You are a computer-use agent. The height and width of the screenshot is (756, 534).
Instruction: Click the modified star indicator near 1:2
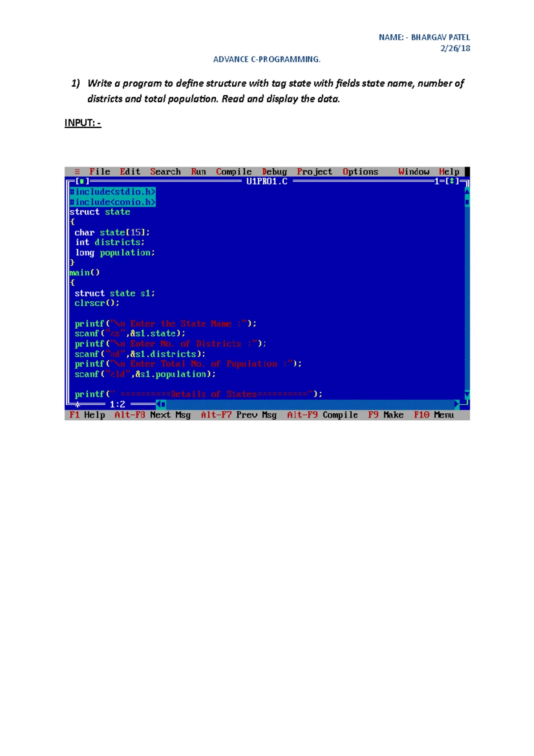click(77, 404)
